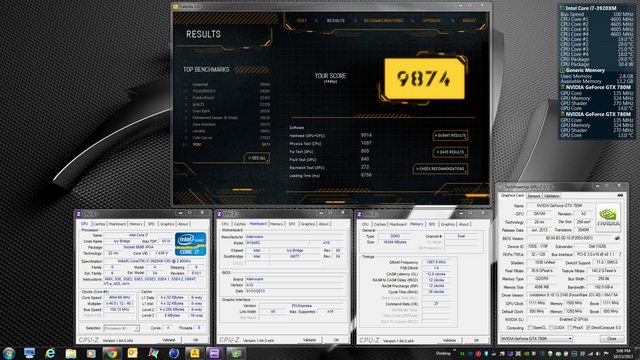Open Outlook from the taskbar
The height and width of the screenshot is (360, 640).
coord(132,353)
